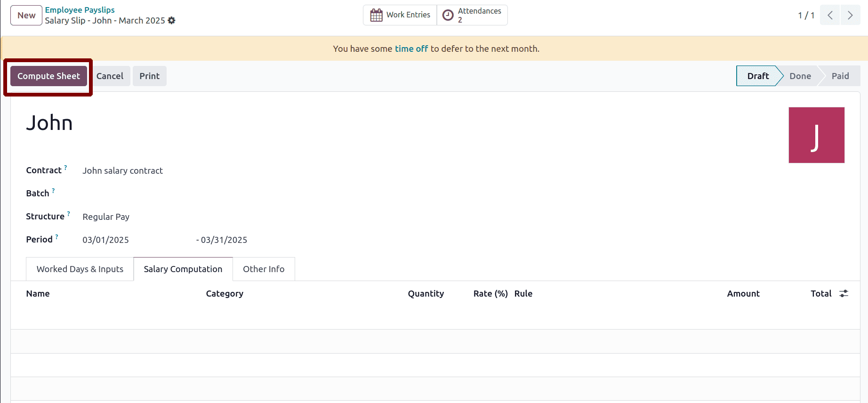
Task: Click the John employee avatar image
Action: pos(817,135)
